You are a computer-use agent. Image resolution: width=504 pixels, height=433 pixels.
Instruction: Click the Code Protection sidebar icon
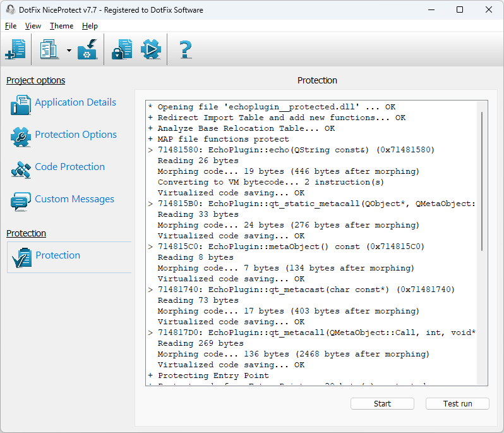(x=21, y=169)
